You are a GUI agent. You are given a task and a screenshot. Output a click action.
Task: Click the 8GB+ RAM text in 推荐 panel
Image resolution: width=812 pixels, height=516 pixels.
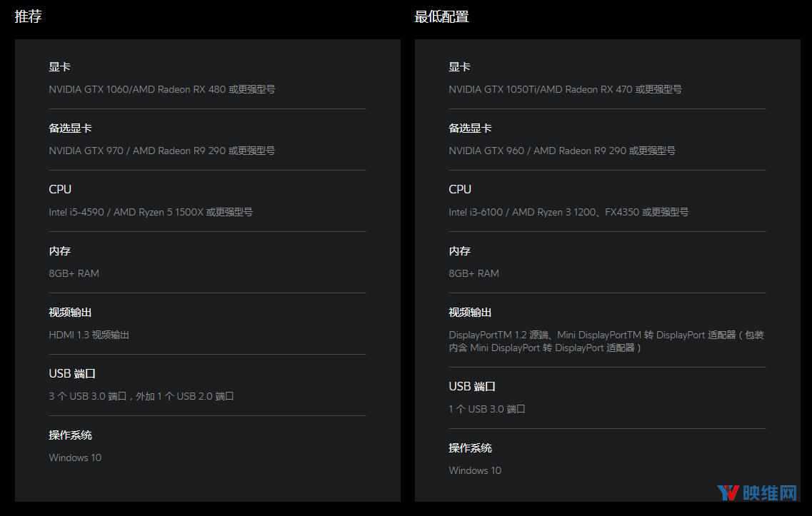[x=74, y=273]
